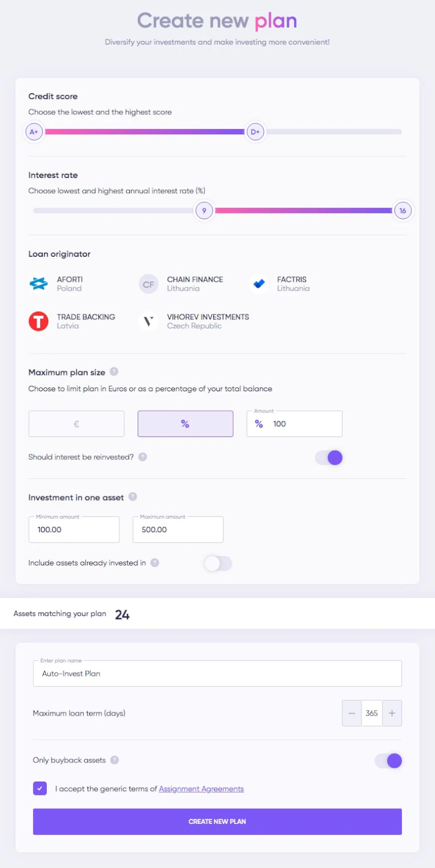
Task: Decrease maximum loan term with minus button
Action: 352,713
